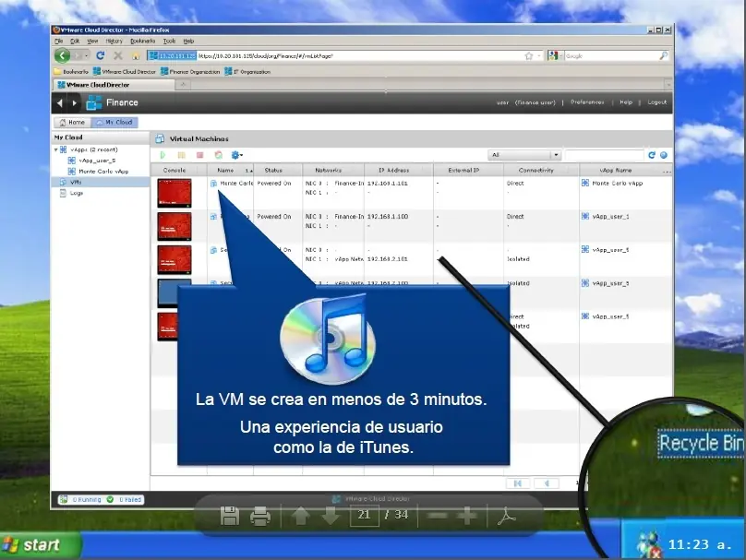This screenshot has width=746, height=560.
Task: Open the console thumbnail of the Monte Carlo VM
Action: (174, 193)
